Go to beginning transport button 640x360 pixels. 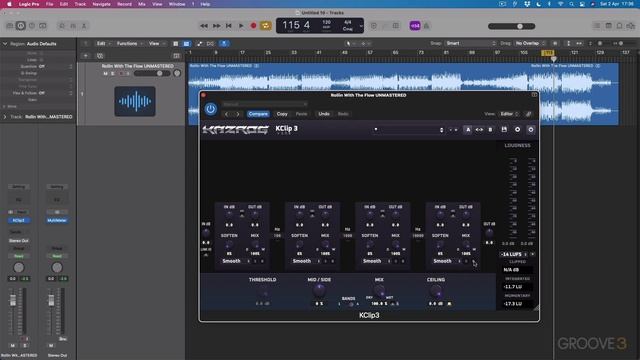[229, 26]
